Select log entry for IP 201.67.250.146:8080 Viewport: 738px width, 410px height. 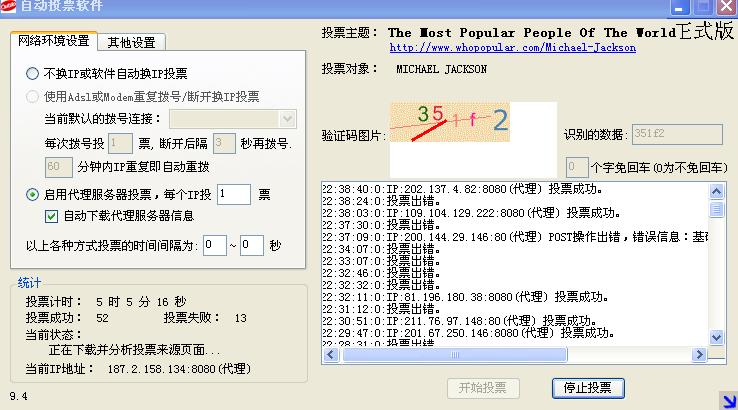[x=468, y=333]
